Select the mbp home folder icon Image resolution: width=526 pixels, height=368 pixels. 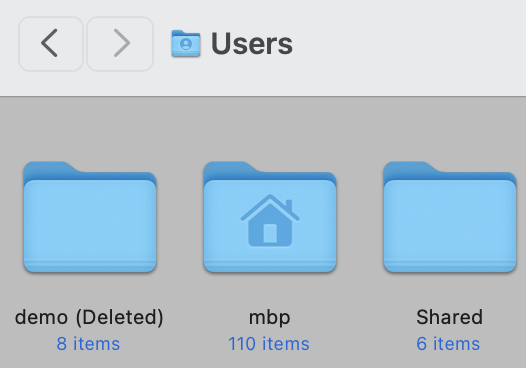click(270, 217)
